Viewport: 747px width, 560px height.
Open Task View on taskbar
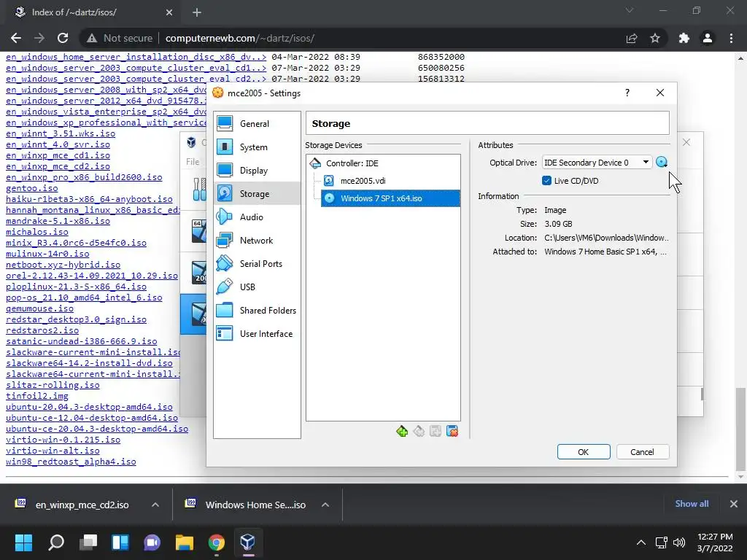[x=88, y=542]
